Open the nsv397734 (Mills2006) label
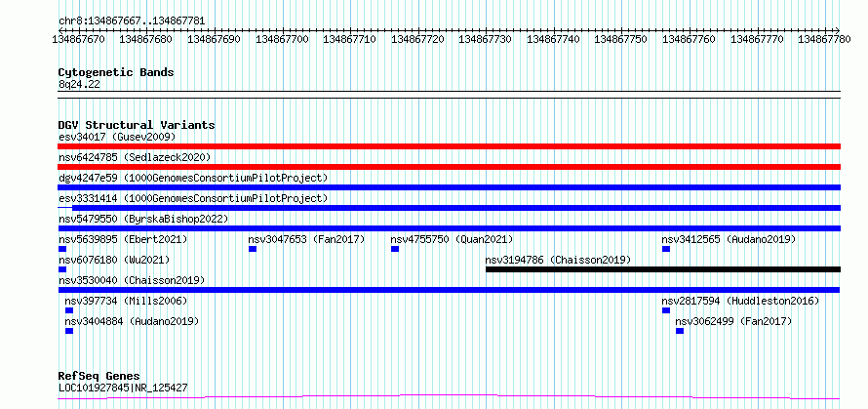This screenshot has width=868, height=409. tap(126, 301)
